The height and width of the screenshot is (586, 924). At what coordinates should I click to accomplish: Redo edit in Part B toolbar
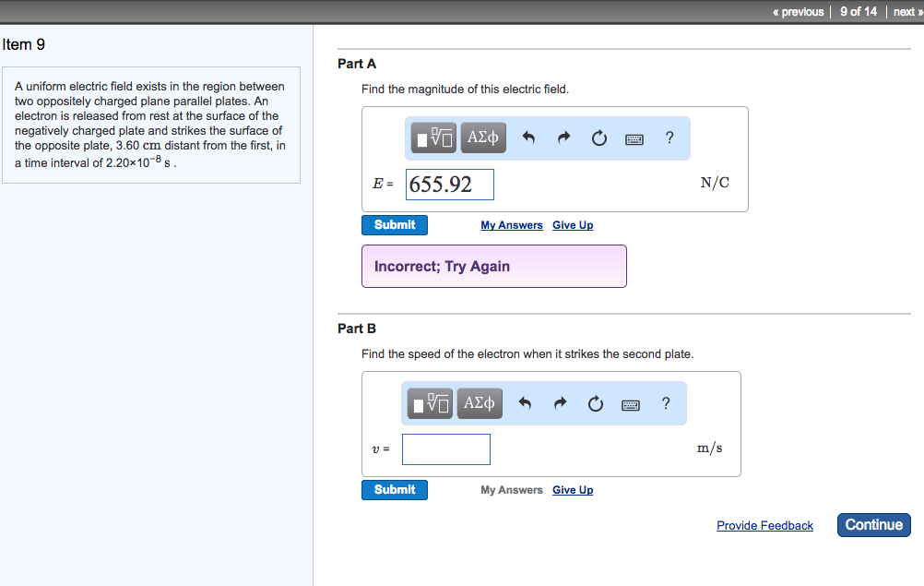pyautogui.click(x=561, y=403)
